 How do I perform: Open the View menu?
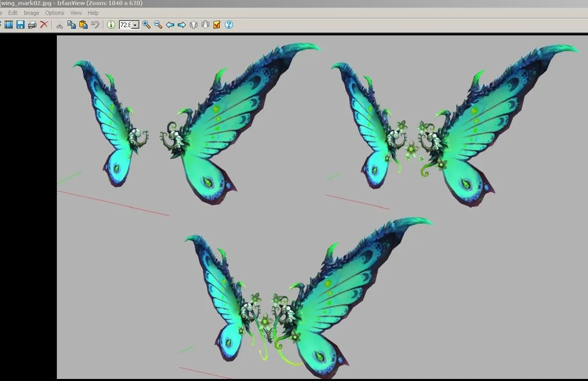pyautogui.click(x=76, y=13)
